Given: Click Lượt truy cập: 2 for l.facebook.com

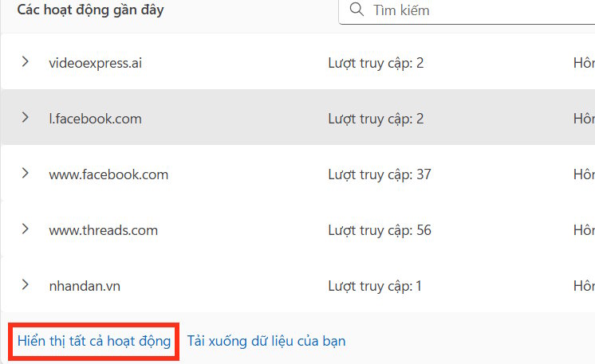Looking at the screenshot, I should click(376, 119).
